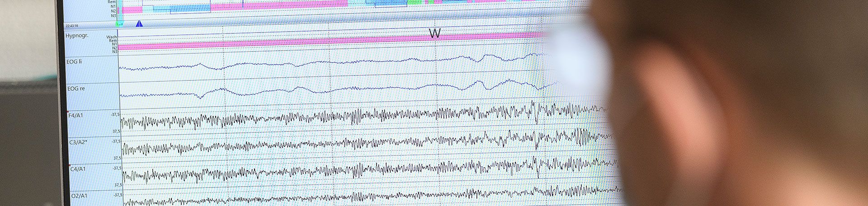Click the 22:43:16 timestamp

72,26
